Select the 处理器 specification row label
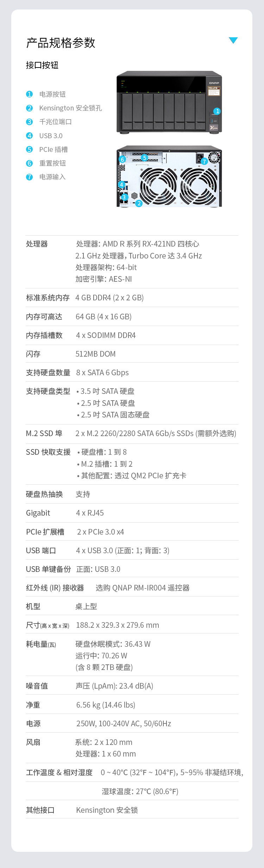Screen dimensions: 264x868 tap(37, 244)
